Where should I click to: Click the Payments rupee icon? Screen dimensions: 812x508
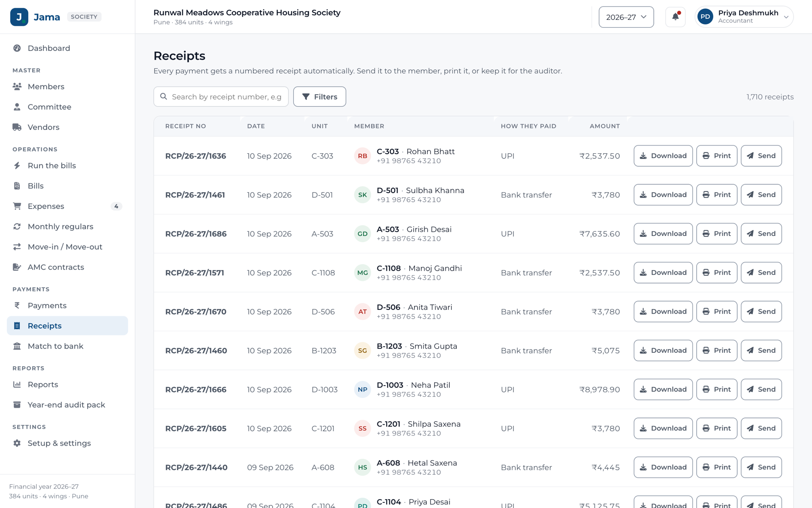click(x=17, y=305)
